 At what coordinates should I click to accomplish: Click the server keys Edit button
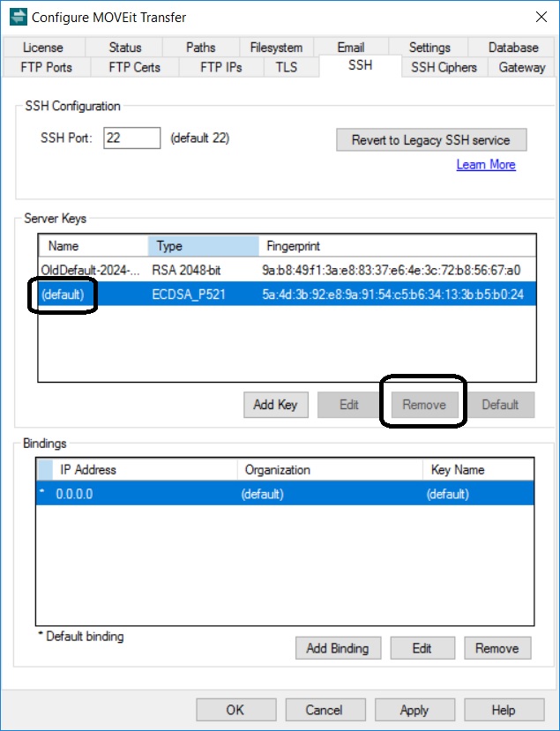pyautogui.click(x=348, y=405)
